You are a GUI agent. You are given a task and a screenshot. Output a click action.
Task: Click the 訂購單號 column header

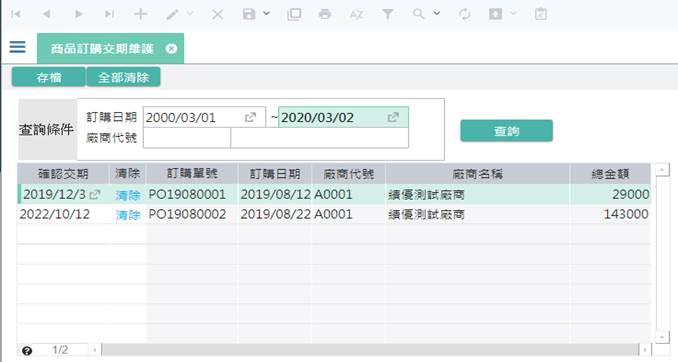click(x=192, y=174)
